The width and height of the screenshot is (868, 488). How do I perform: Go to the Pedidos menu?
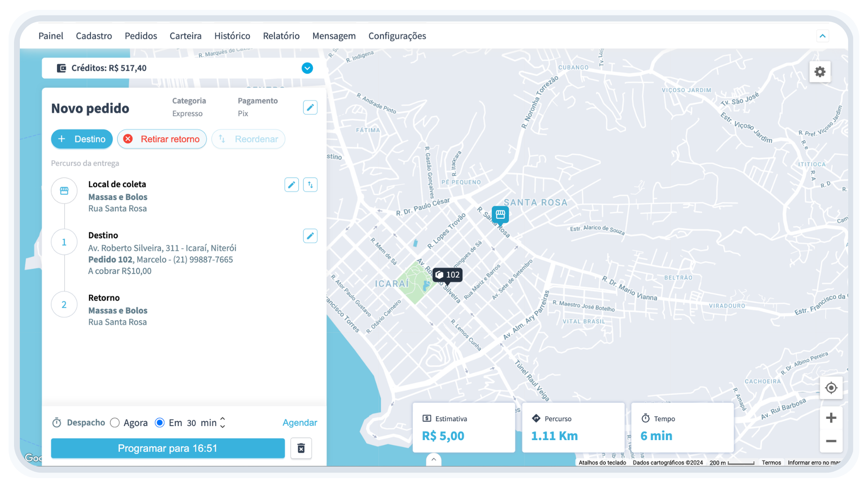tap(141, 36)
